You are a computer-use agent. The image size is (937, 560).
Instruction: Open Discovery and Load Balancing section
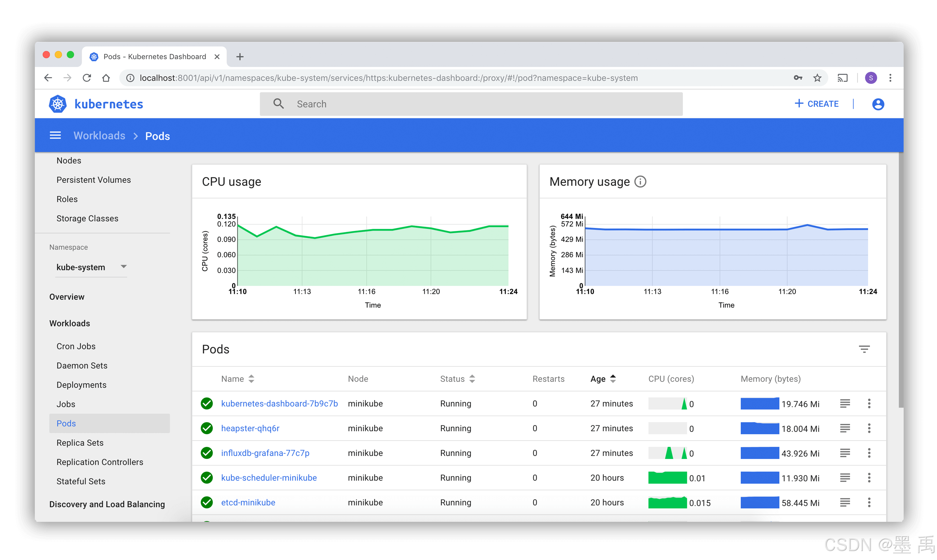(107, 505)
